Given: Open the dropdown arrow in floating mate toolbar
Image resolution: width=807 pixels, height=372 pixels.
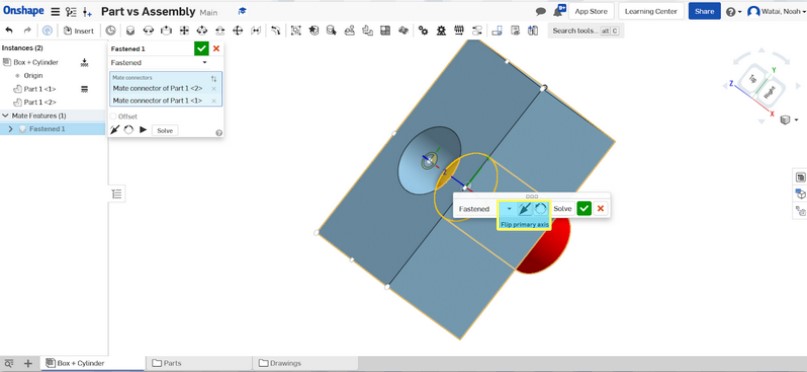Looking at the screenshot, I should tap(508, 208).
